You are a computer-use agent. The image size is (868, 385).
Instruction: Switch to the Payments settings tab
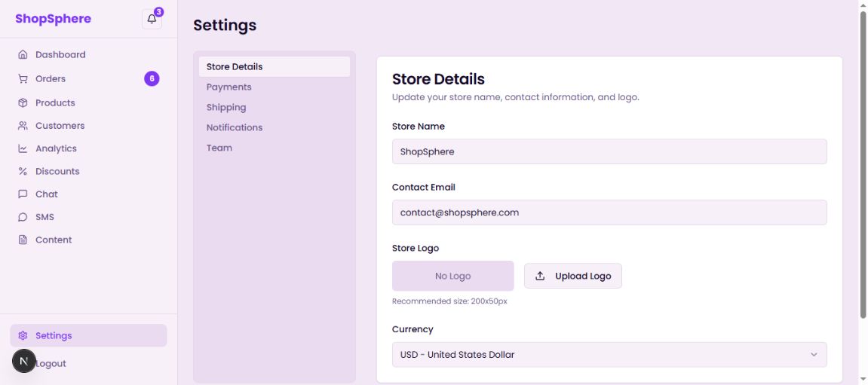click(229, 87)
